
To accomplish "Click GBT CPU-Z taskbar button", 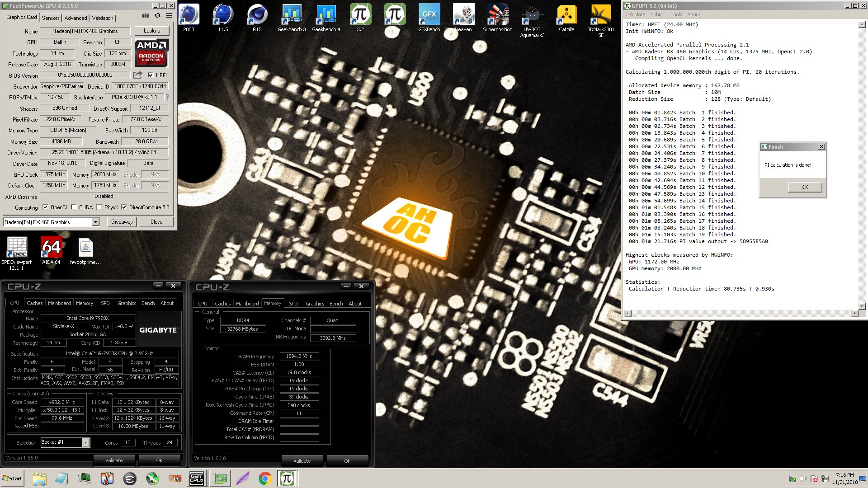I will pos(197,479).
